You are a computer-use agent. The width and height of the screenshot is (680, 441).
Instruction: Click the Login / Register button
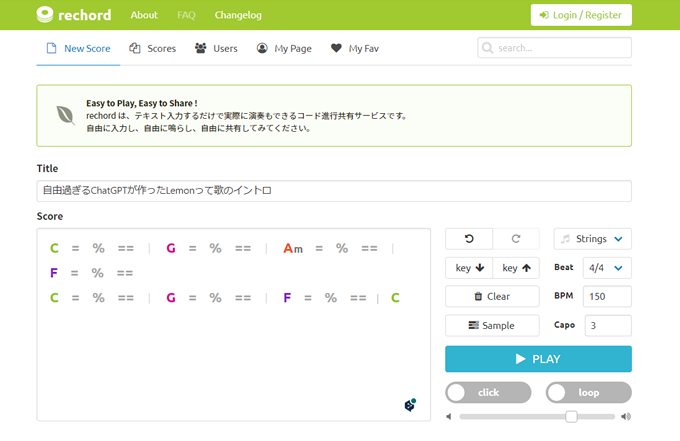[581, 15]
